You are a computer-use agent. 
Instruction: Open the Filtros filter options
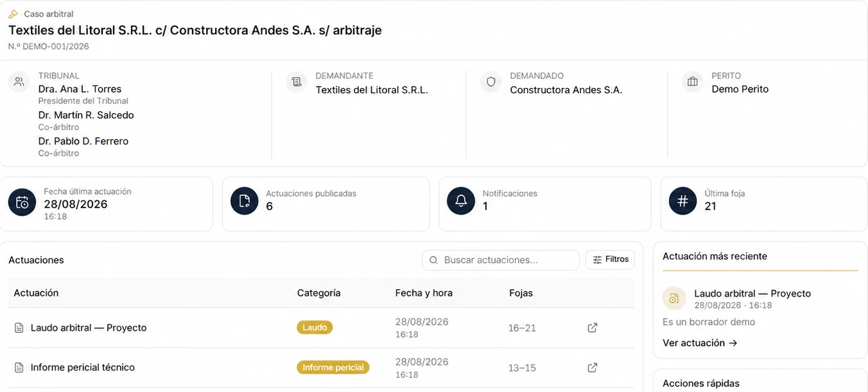[x=611, y=260]
